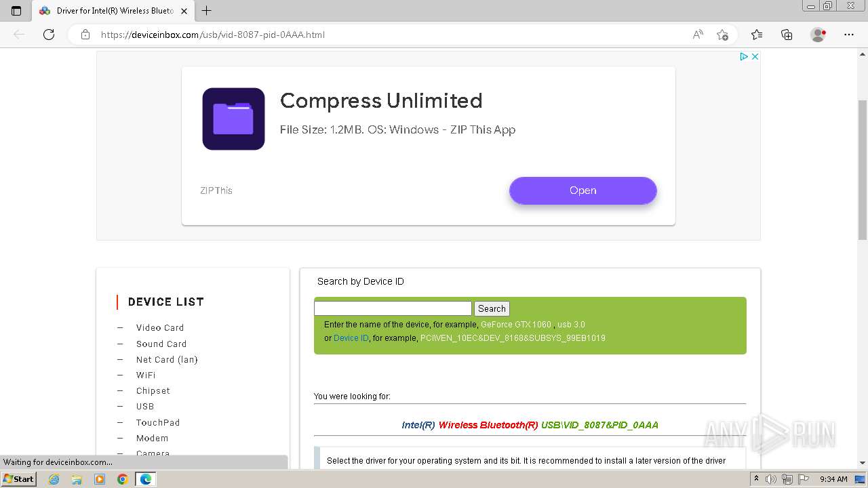Click the ZIPThis advertiser label

coord(216,190)
